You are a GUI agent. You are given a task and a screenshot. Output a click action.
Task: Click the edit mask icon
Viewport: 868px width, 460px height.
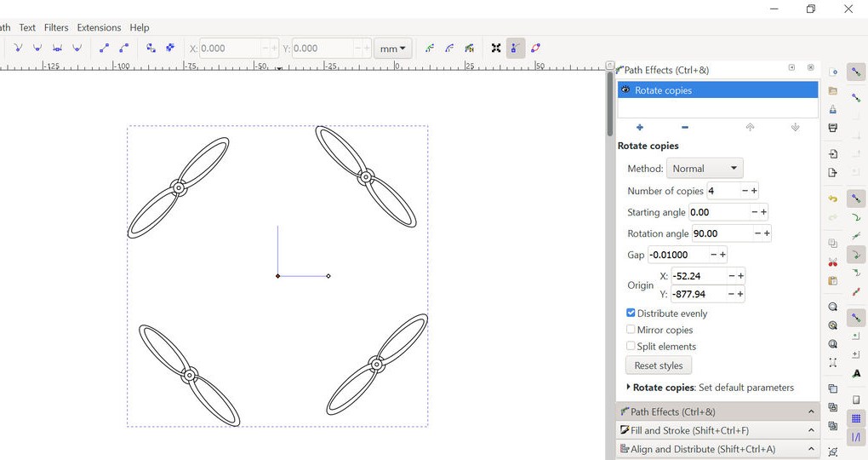449,49
